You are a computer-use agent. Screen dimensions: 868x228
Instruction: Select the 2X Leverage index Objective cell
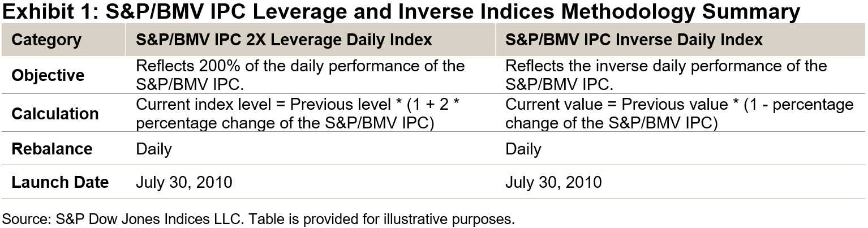[300, 75]
